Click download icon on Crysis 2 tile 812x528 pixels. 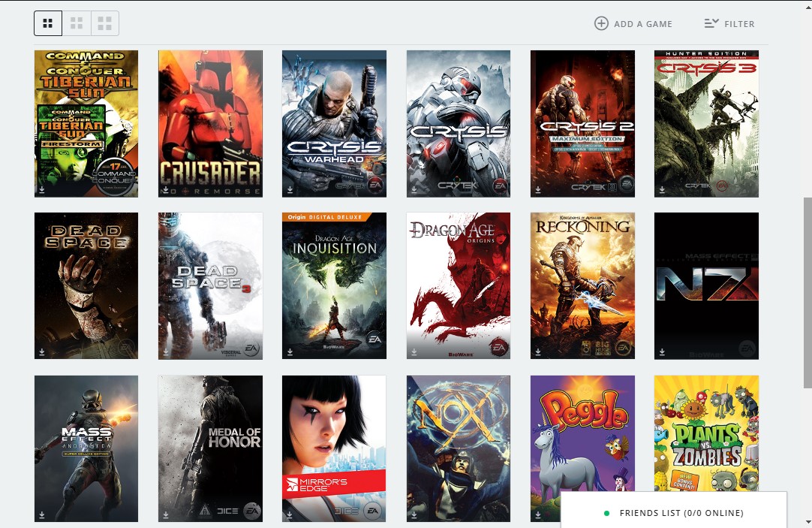point(538,190)
